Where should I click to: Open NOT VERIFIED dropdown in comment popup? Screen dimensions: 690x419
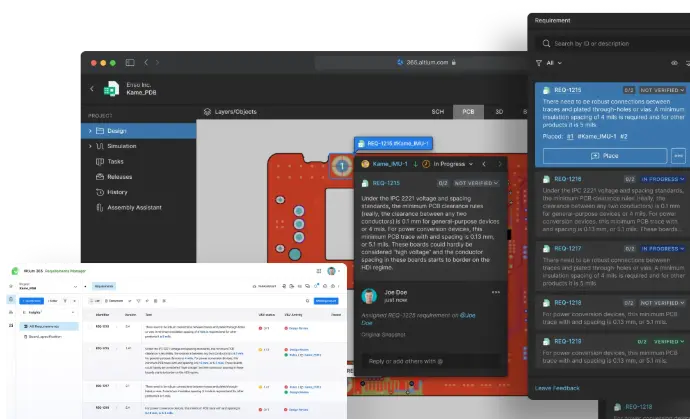[476, 183]
